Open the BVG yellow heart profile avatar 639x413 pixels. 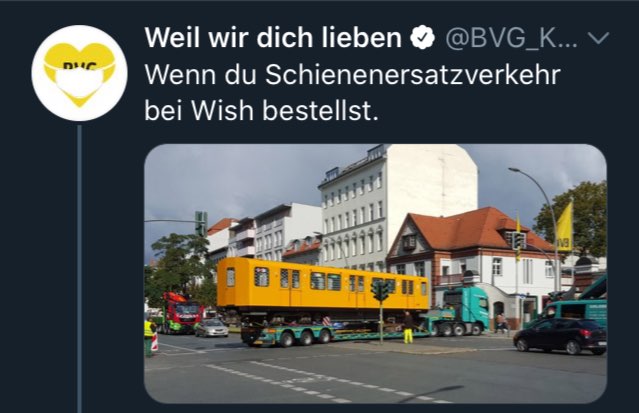79,73
